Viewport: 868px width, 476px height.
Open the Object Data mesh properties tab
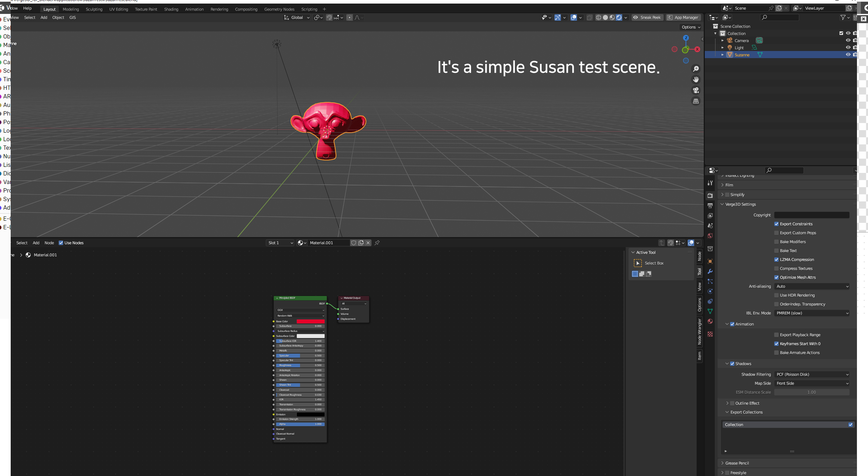click(x=710, y=311)
